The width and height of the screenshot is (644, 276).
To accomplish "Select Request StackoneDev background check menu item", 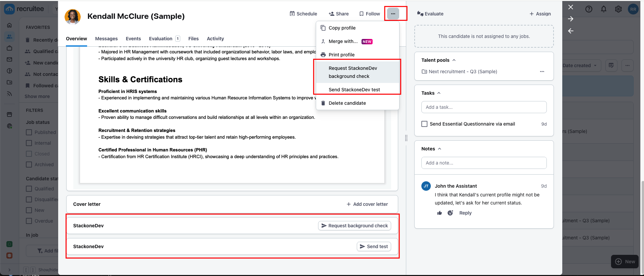I will pyautogui.click(x=357, y=72).
